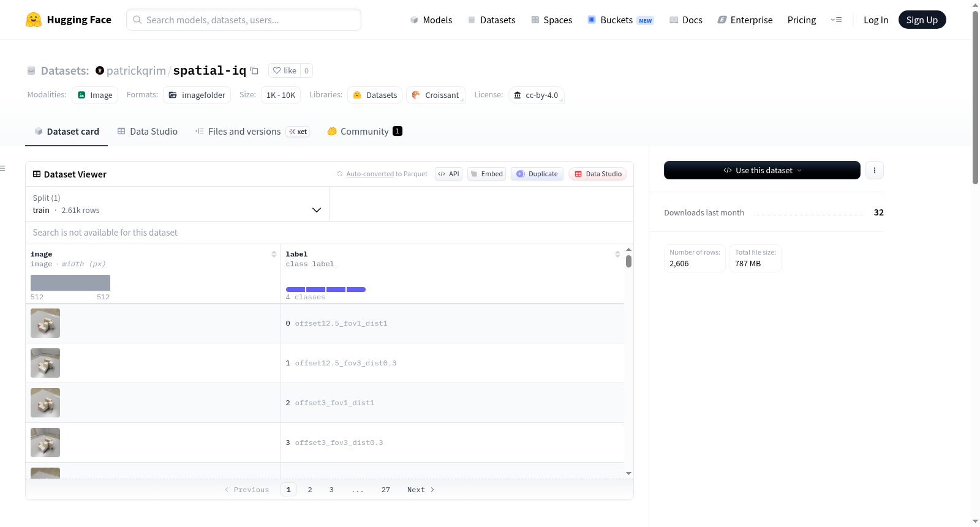Open the patrickqrim profile link
Screen dimensions: 980x527
[x=136, y=70]
